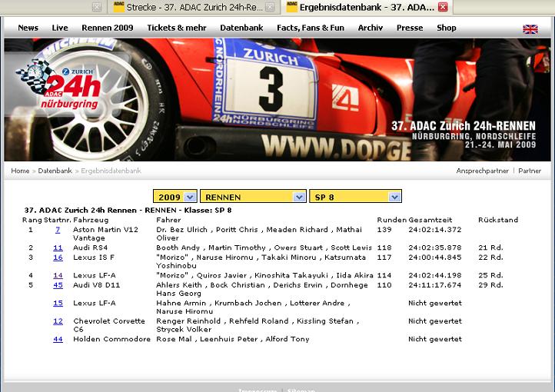Close the Strecke tab

[270, 7]
